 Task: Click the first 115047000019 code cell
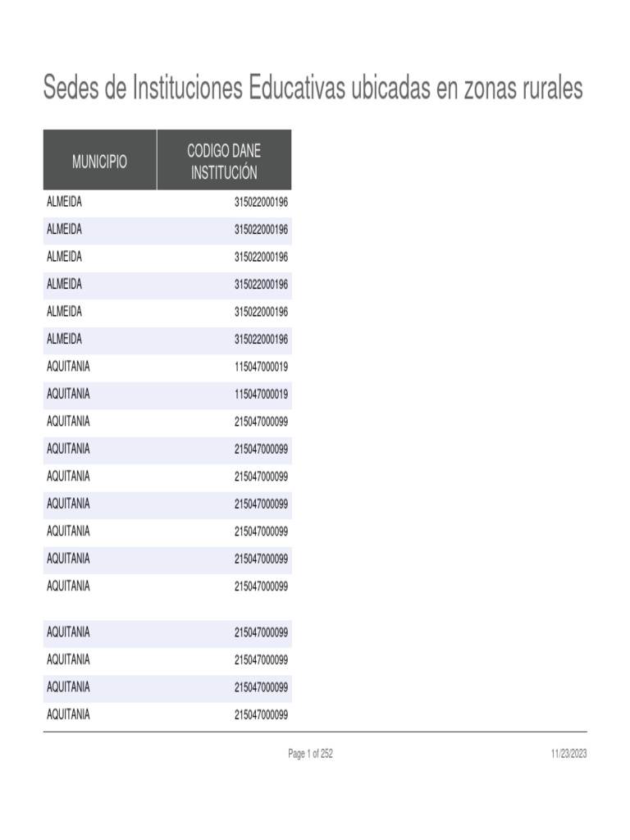click(261, 367)
